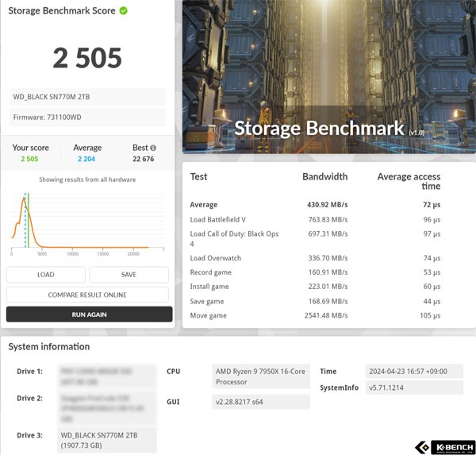Click the LOAD button
476x455 pixels.
pos(46,275)
